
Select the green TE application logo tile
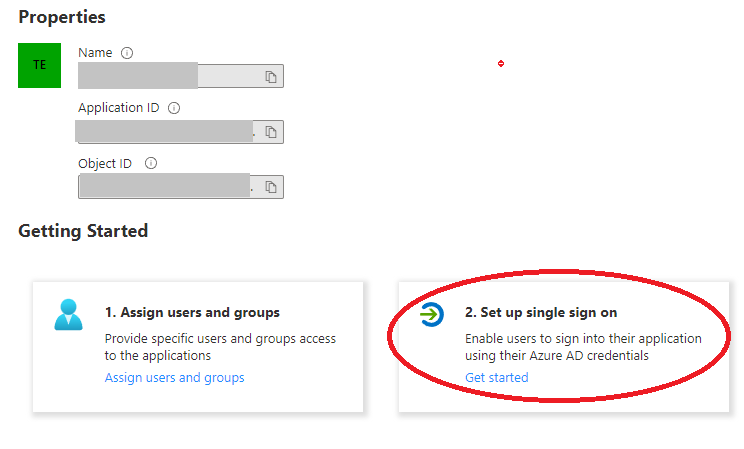39,65
